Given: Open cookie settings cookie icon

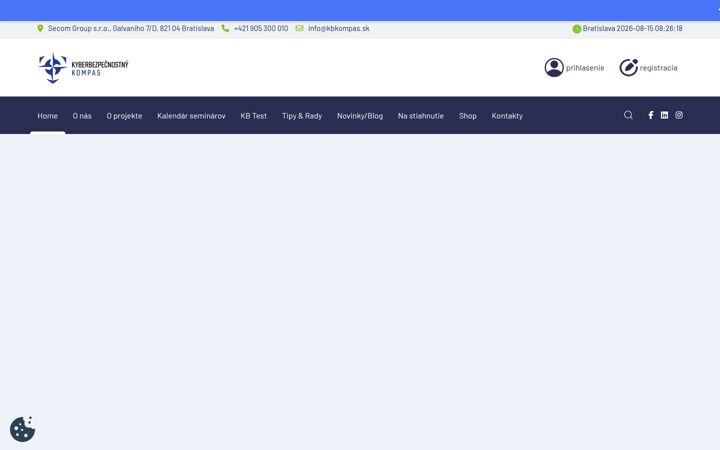Looking at the screenshot, I should 22,429.
